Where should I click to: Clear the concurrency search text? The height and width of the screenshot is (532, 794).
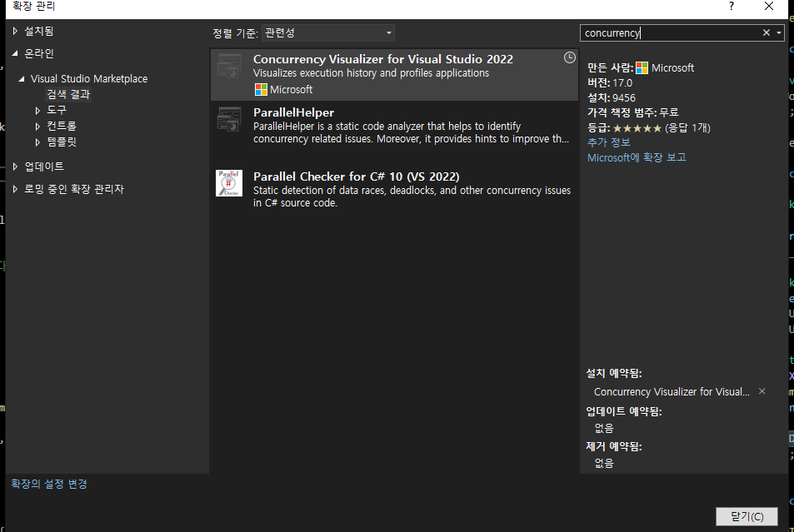tap(767, 33)
